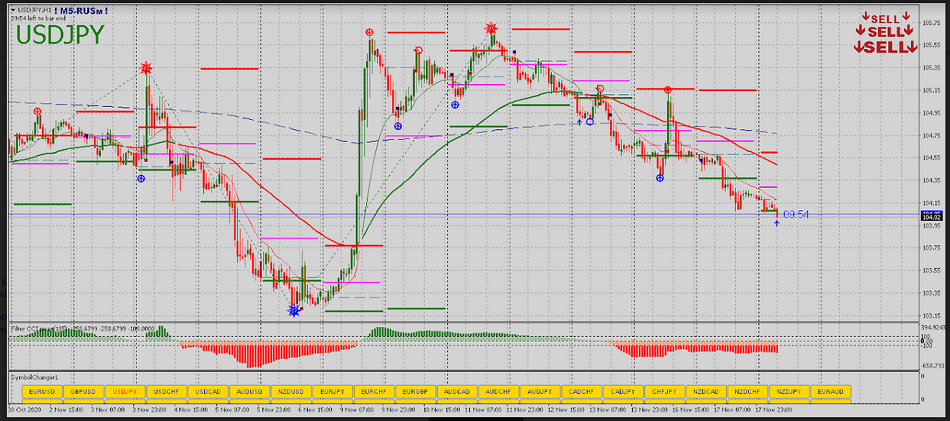This screenshot has height=421, width=950.
Task: Switch chart to AUDCAD symbol
Action: [457, 392]
